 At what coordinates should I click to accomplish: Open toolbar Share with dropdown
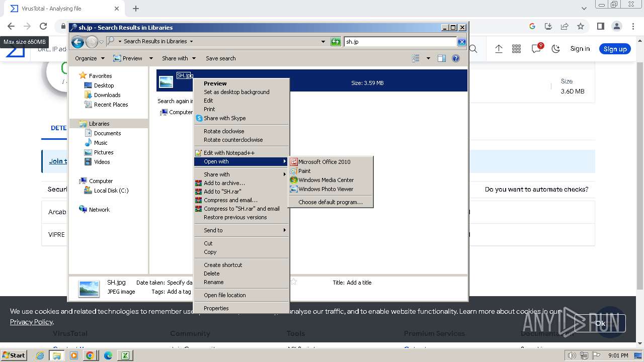coord(179,58)
